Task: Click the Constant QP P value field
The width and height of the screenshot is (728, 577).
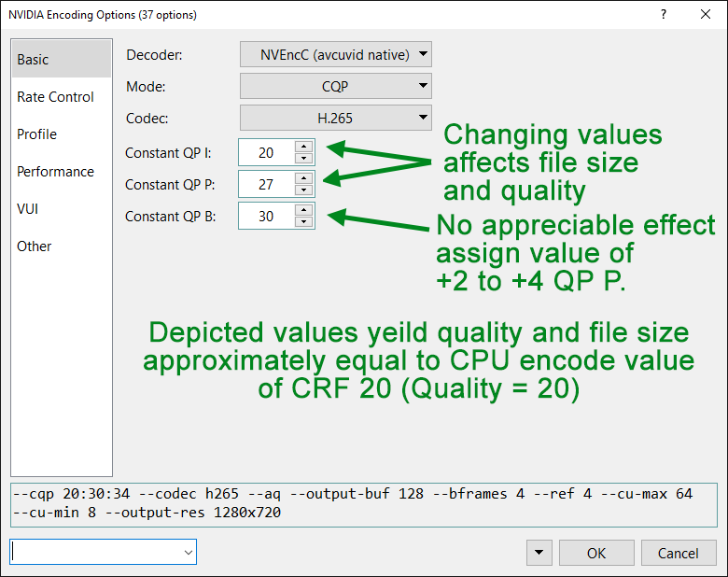Action: (267, 184)
